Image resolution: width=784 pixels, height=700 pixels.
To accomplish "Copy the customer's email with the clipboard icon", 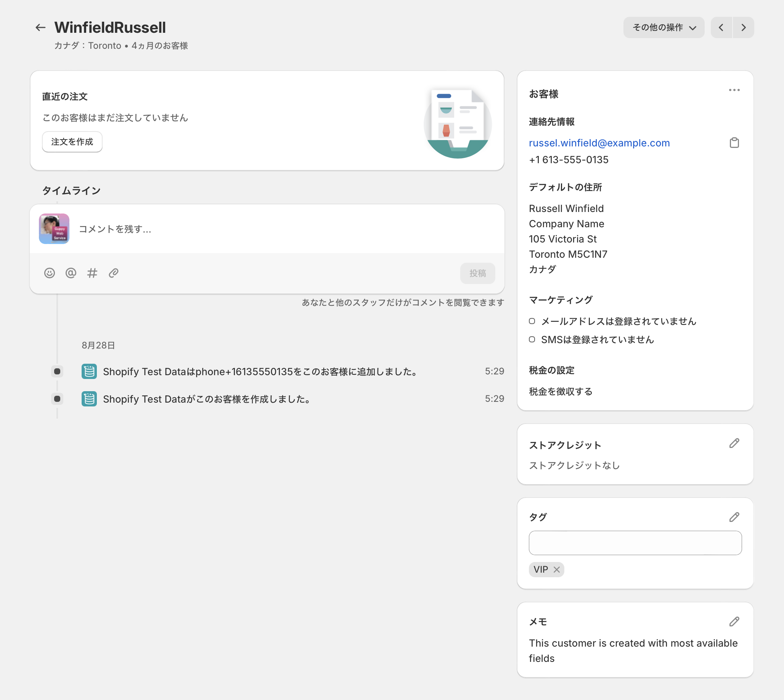I will [x=734, y=143].
